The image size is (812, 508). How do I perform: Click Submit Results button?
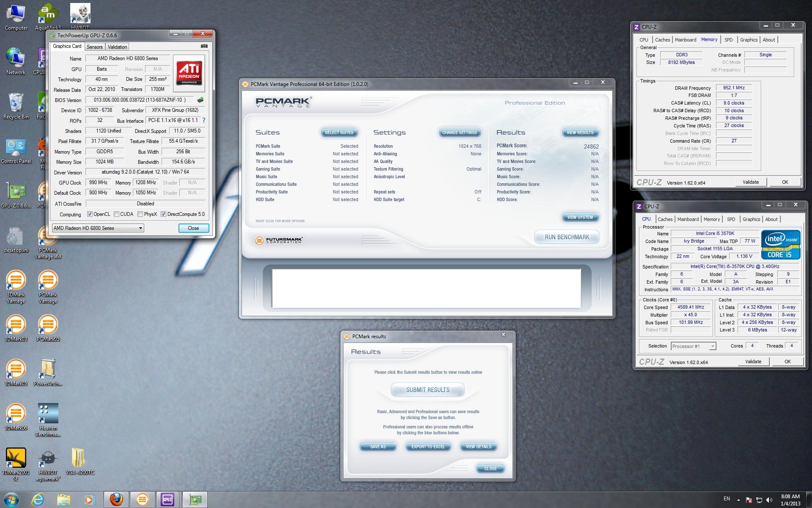pos(428,390)
